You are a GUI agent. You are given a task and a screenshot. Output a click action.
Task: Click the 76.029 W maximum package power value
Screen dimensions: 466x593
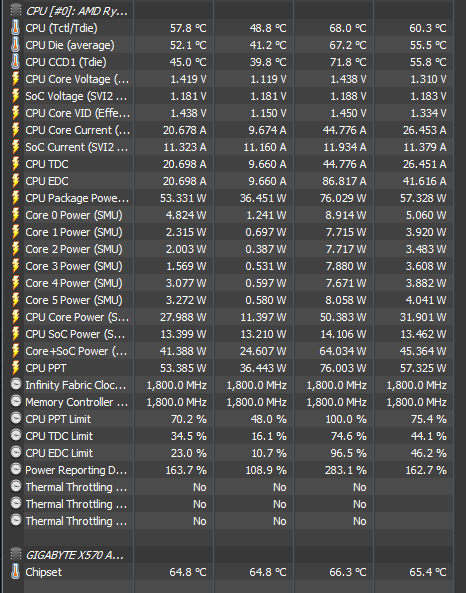(x=343, y=198)
